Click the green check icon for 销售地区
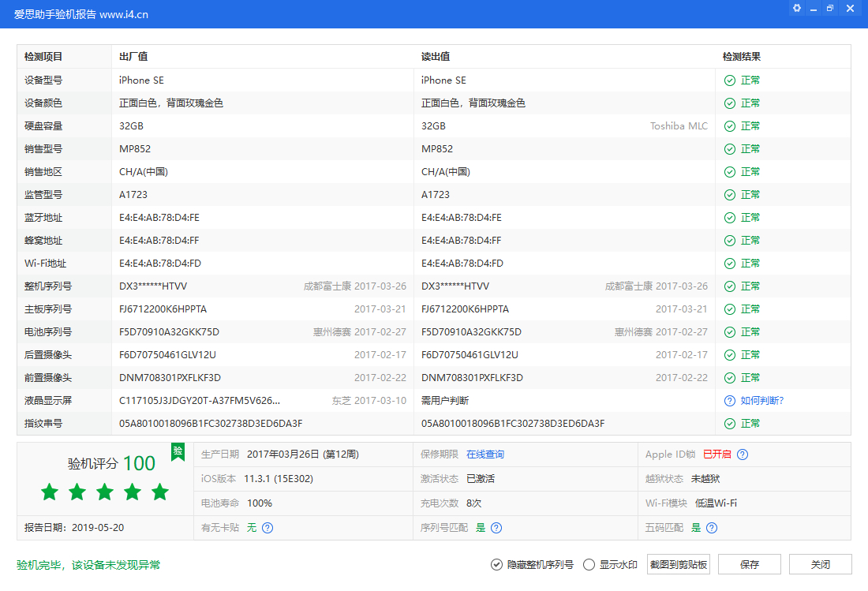The width and height of the screenshot is (868, 591). [730, 171]
